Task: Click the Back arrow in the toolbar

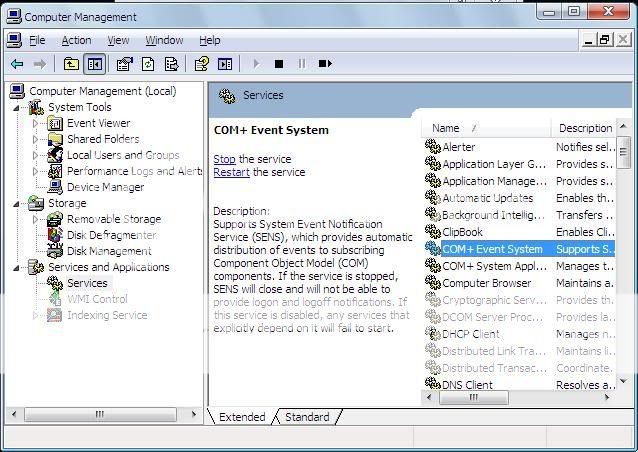Action: point(17,64)
